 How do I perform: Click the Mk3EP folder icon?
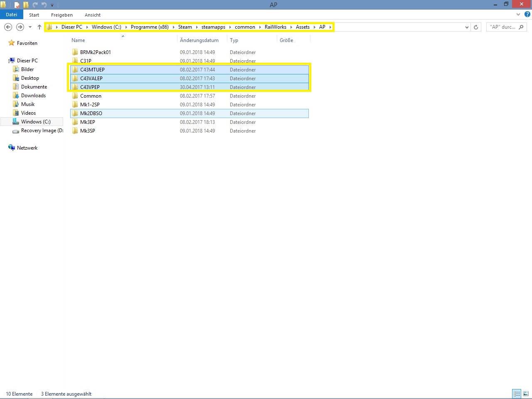tap(75, 122)
